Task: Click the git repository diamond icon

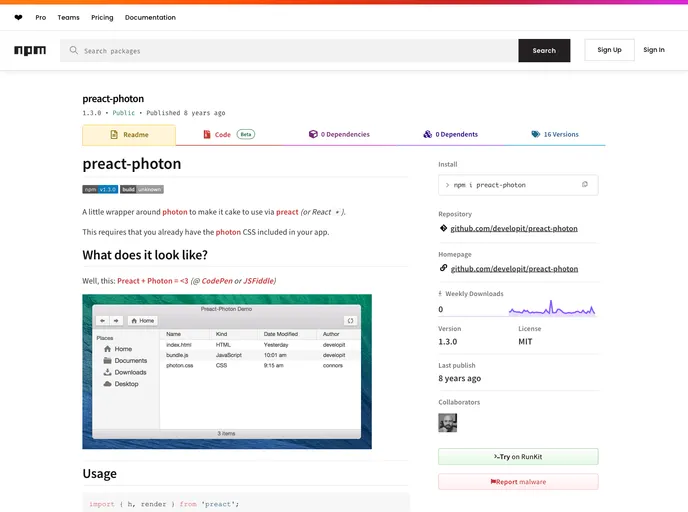Action: pyautogui.click(x=443, y=228)
